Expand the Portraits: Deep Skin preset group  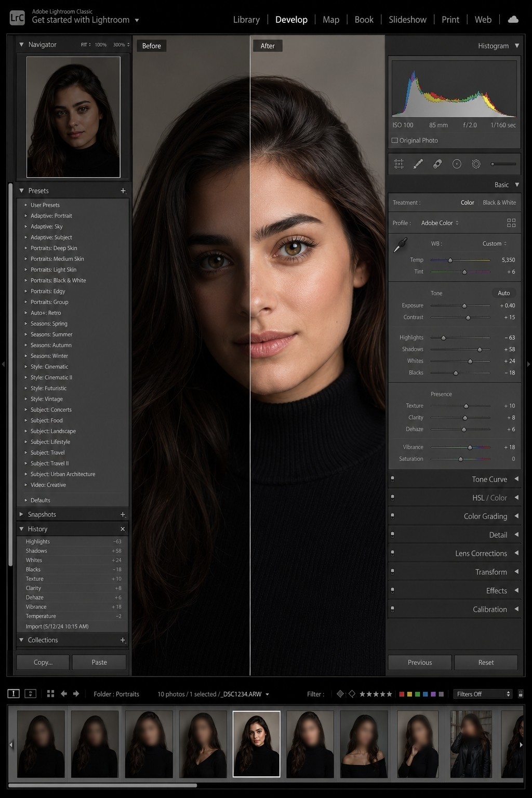[x=26, y=248]
